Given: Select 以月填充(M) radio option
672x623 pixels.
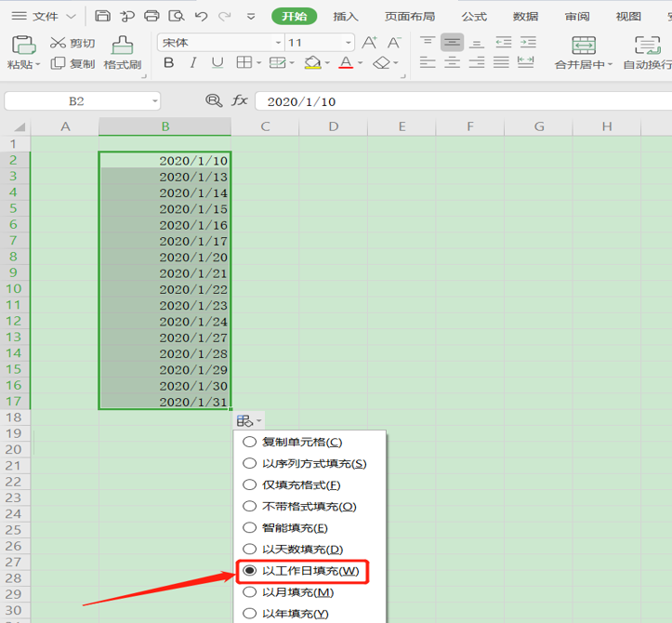Looking at the screenshot, I should [288, 592].
